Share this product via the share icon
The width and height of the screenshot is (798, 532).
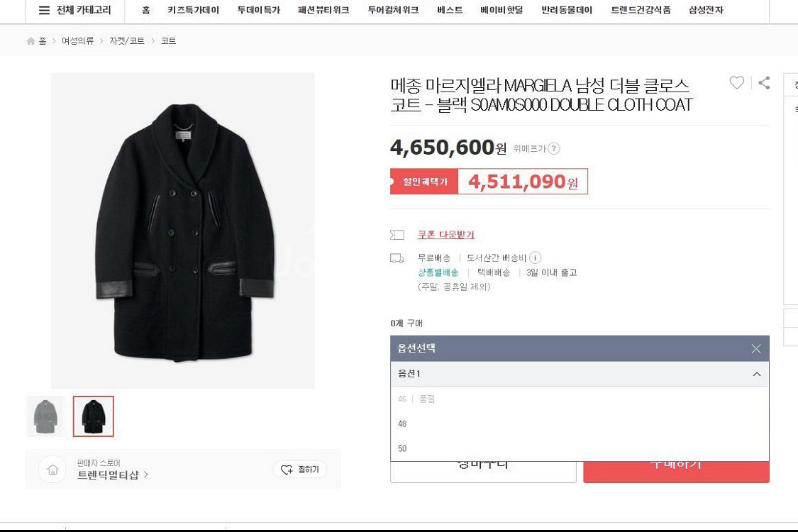pyautogui.click(x=764, y=83)
